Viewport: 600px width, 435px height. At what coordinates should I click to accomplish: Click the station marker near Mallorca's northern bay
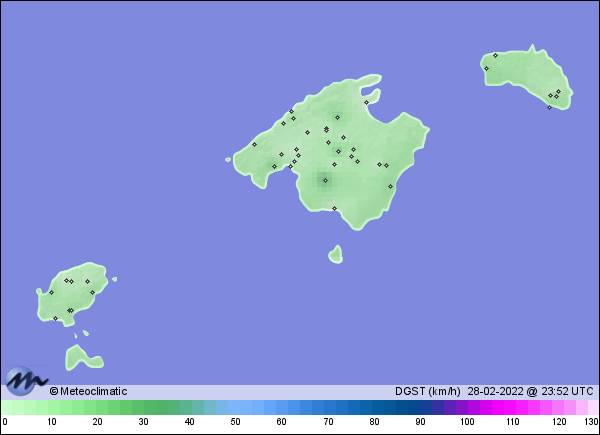(367, 103)
